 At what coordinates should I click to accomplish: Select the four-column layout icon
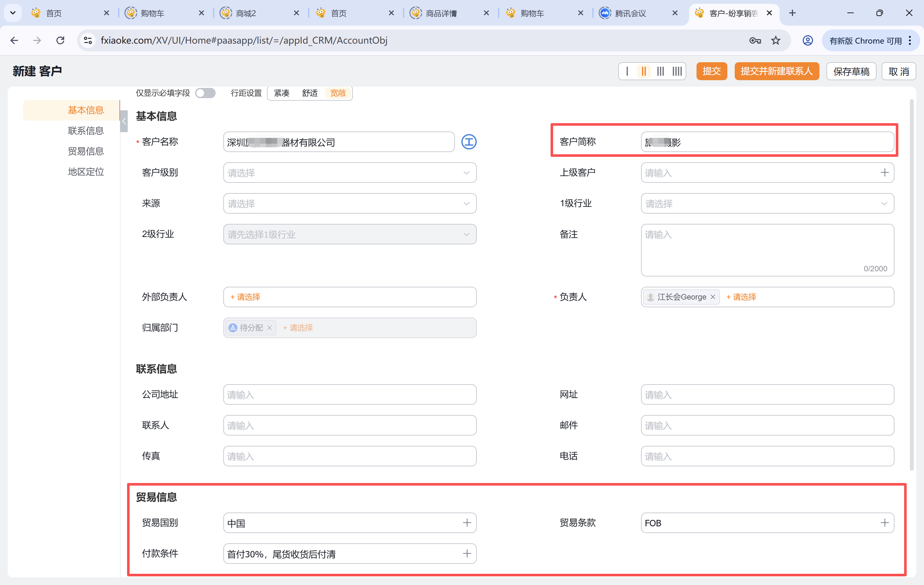click(677, 71)
